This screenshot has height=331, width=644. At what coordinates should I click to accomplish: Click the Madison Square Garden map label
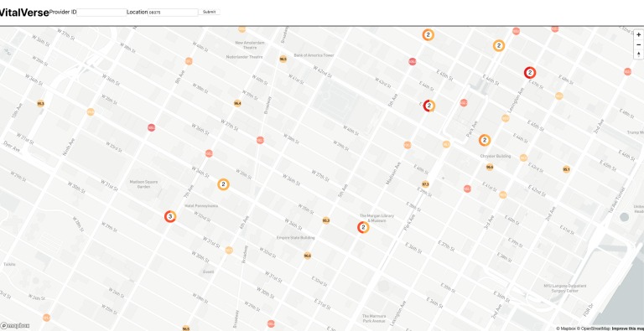pyautogui.click(x=143, y=184)
